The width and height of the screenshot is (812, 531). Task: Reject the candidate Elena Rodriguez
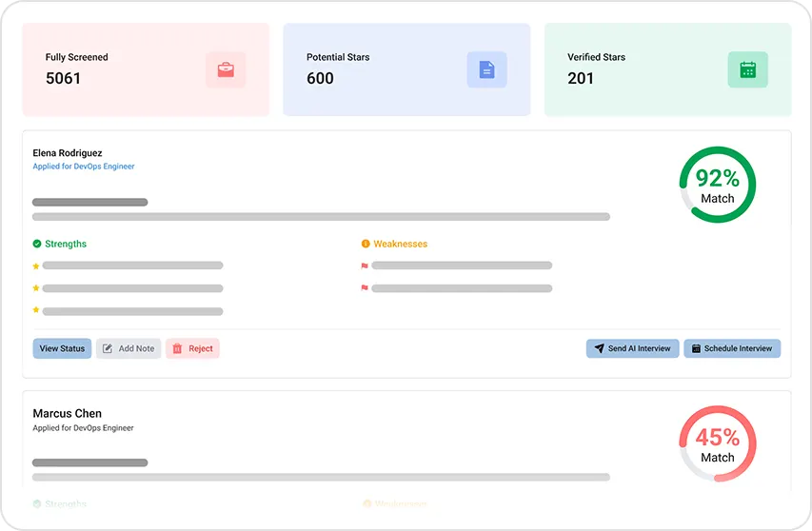pyautogui.click(x=192, y=348)
